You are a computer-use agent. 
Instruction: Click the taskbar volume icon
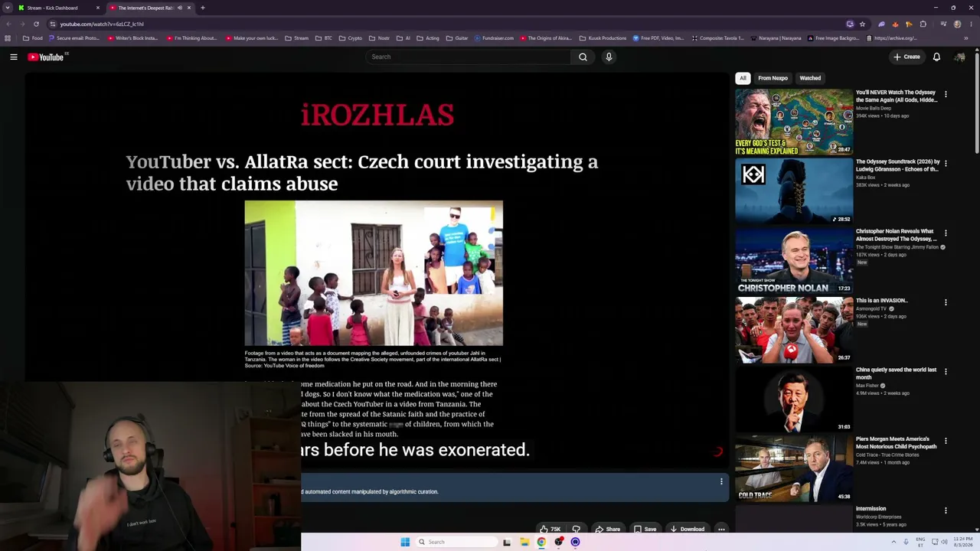point(944,542)
